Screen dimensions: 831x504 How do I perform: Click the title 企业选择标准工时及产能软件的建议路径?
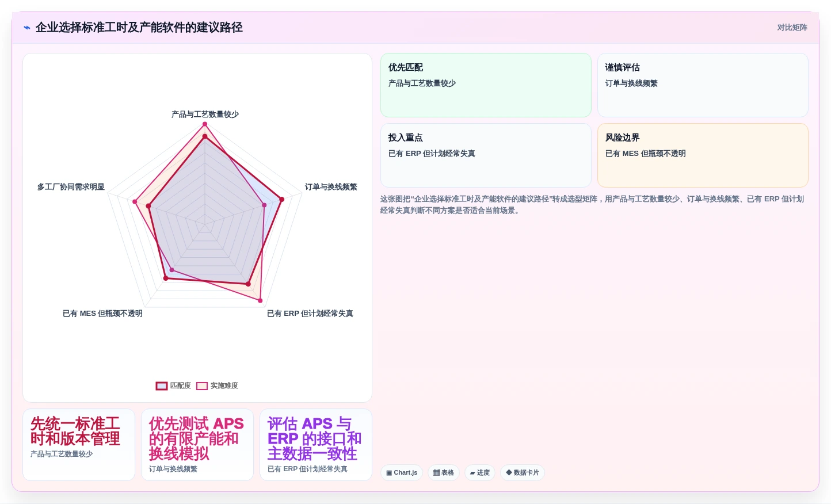[139, 28]
